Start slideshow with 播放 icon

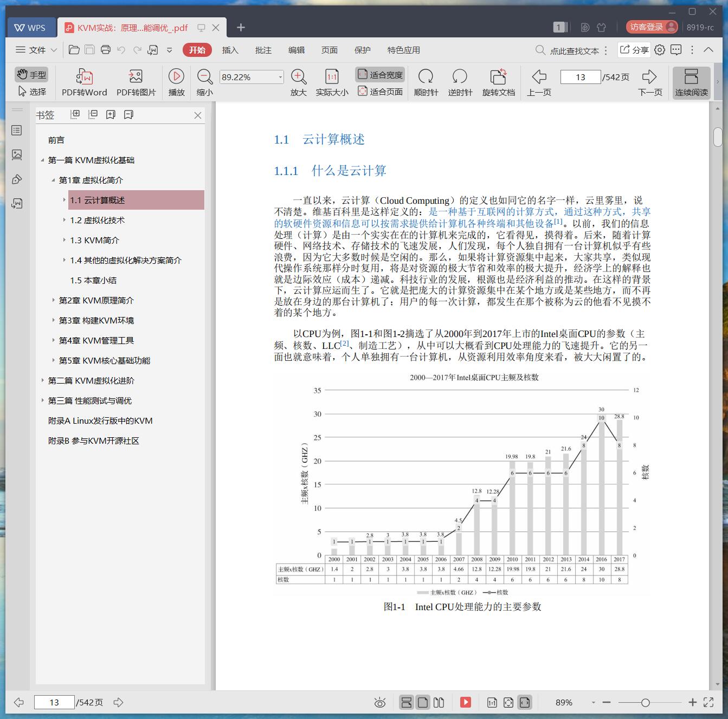(176, 82)
